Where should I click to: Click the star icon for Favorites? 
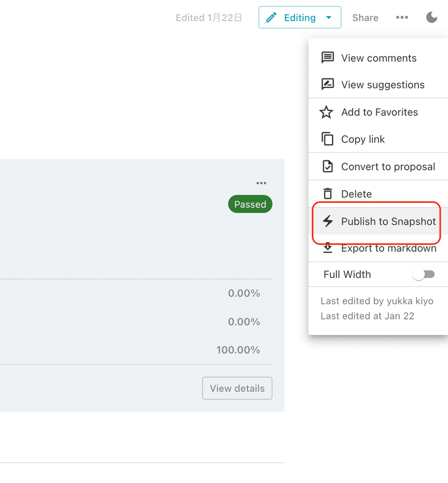coord(326,112)
